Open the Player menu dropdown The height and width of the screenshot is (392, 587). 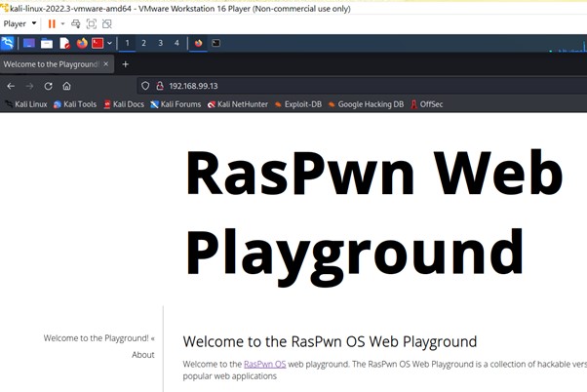(20, 24)
